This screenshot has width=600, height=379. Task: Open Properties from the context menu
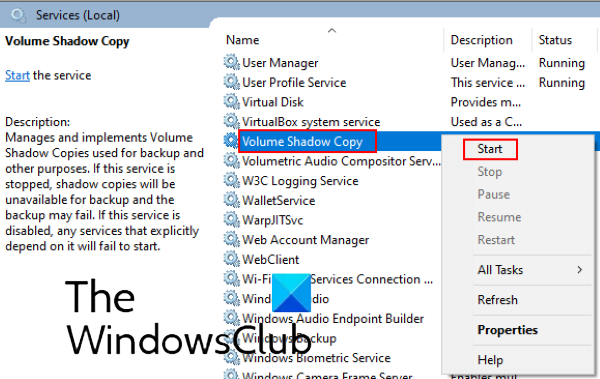click(508, 330)
